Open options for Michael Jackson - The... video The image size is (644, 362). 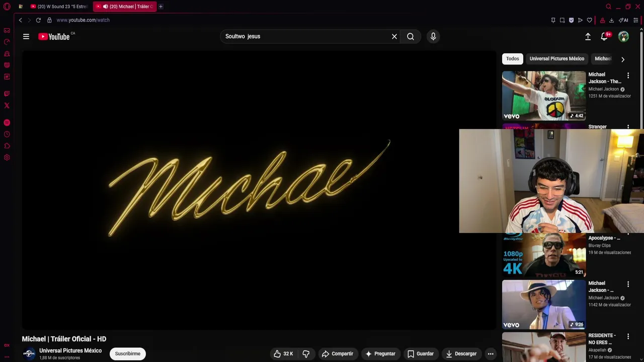(x=628, y=75)
